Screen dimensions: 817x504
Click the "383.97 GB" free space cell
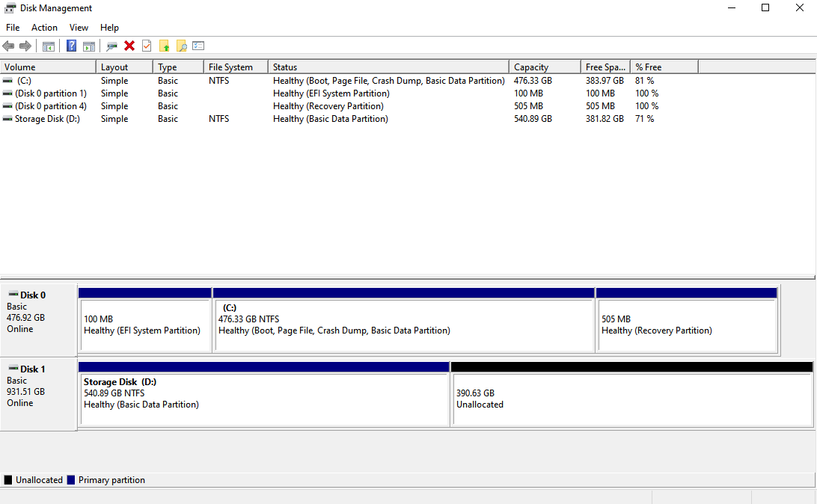pos(605,81)
